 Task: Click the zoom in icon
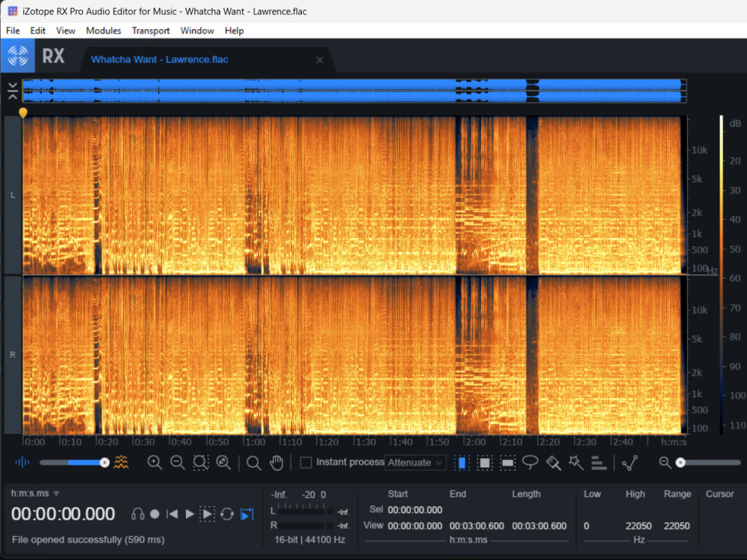155,462
